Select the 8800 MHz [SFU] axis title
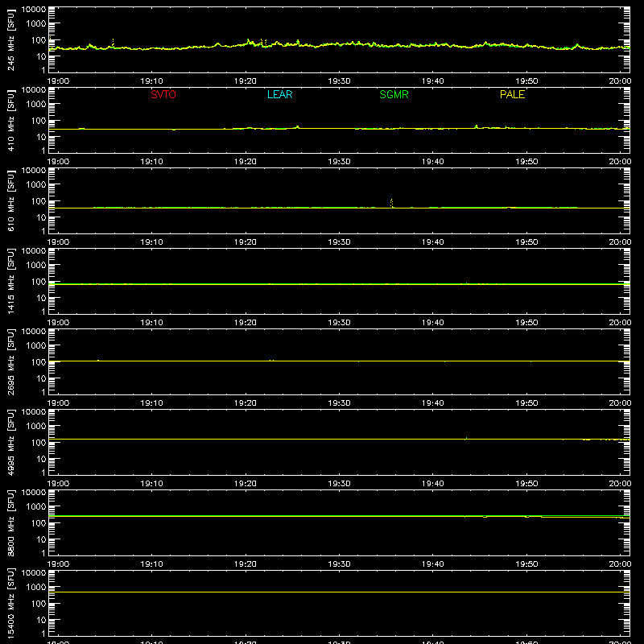This screenshot has height=644, width=644. pyautogui.click(x=10, y=522)
